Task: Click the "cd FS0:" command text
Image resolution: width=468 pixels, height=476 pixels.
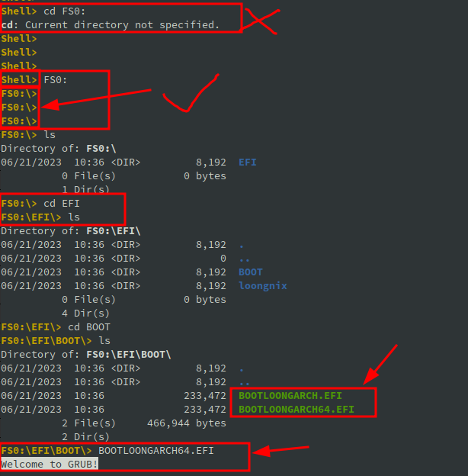Action: click(x=64, y=11)
